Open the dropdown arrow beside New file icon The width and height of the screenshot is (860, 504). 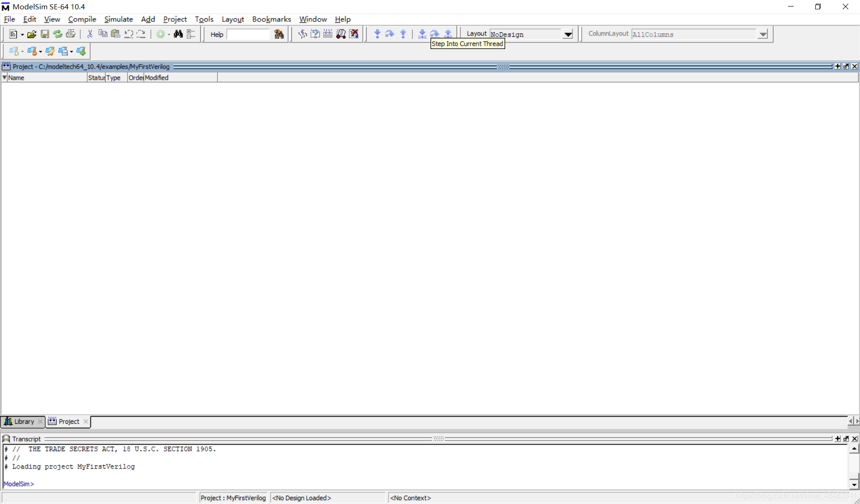point(22,35)
